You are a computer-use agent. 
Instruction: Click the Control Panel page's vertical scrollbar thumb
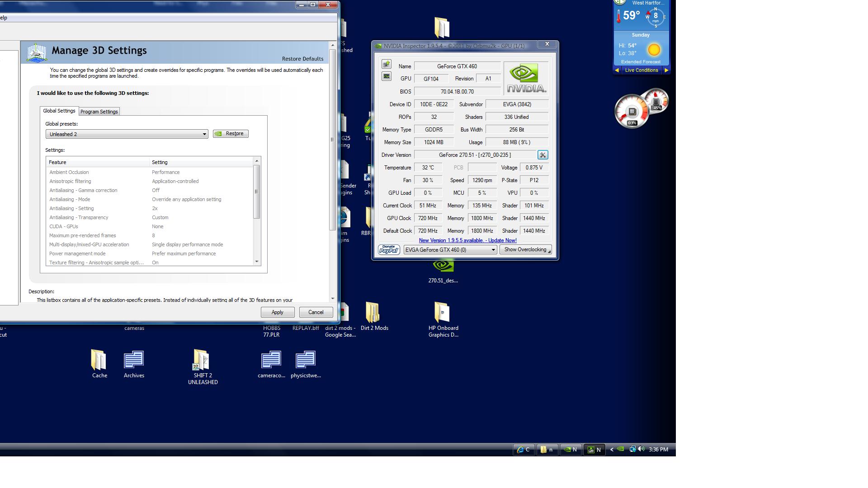tap(333, 140)
